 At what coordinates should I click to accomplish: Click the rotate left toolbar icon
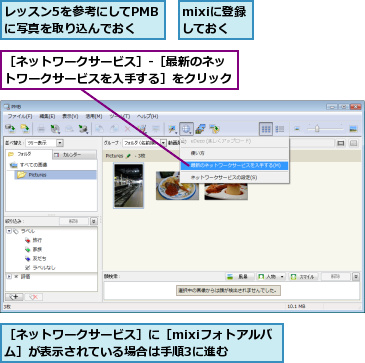click(x=100, y=129)
